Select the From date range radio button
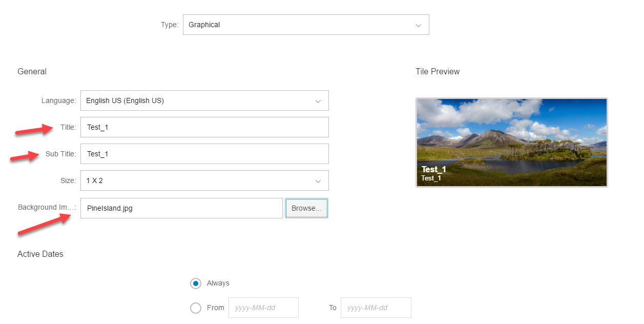 tap(196, 308)
